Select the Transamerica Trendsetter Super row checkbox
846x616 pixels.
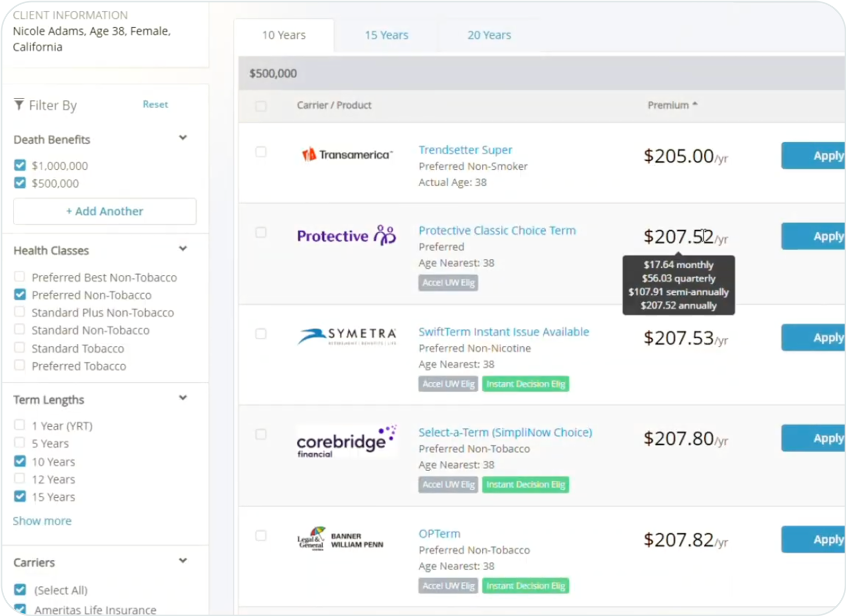tap(261, 152)
